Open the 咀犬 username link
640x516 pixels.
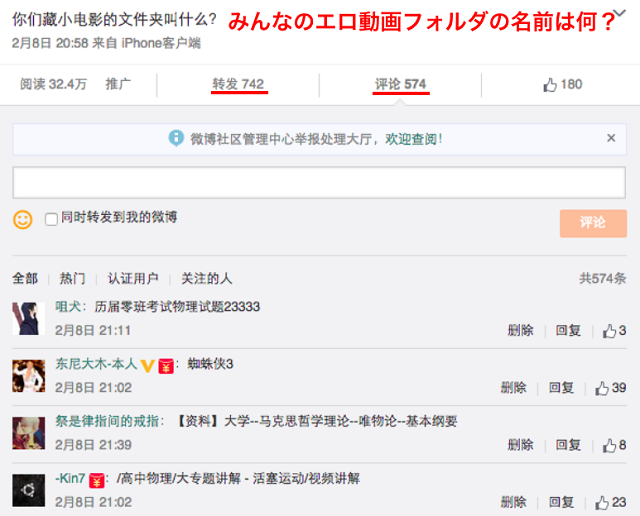(x=68, y=307)
